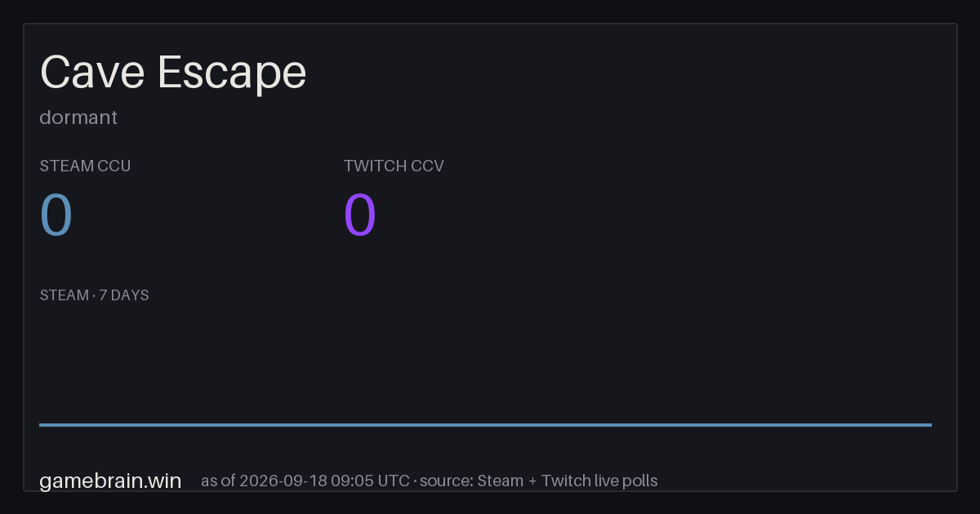Click the 7 DAYS portion of chart label
The width and height of the screenshot is (980, 514).
pyautogui.click(x=124, y=295)
